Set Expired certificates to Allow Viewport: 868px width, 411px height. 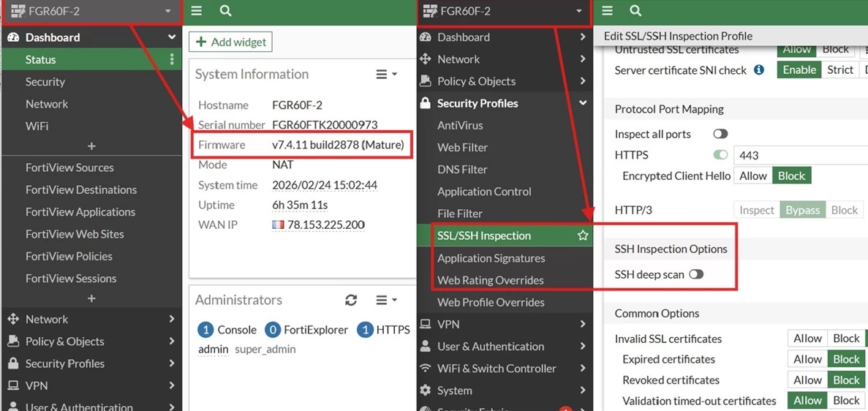[807, 360]
